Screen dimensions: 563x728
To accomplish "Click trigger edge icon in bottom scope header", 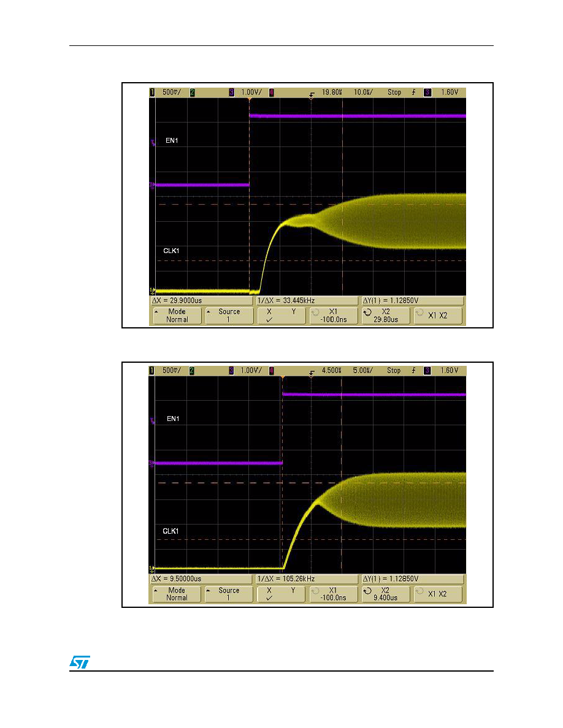I will 413,371.
